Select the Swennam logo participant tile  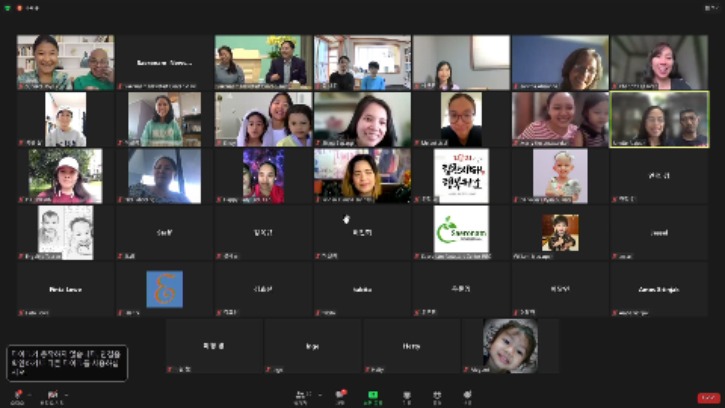(461, 232)
